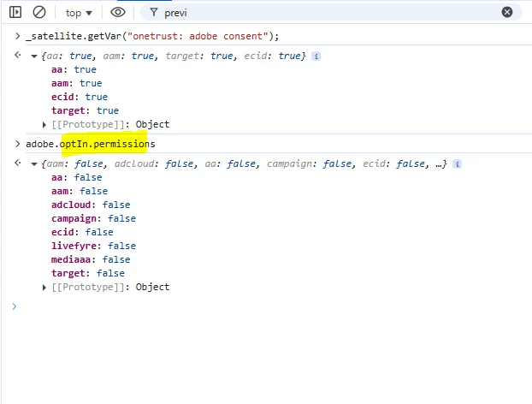Select the 'aam: true' property row

coord(76,83)
